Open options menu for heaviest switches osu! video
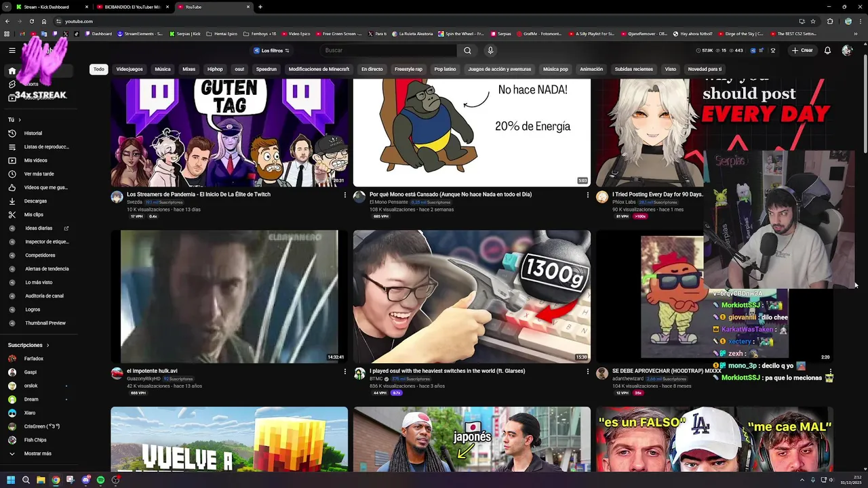This screenshot has height=488, width=868. coord(587,371)
